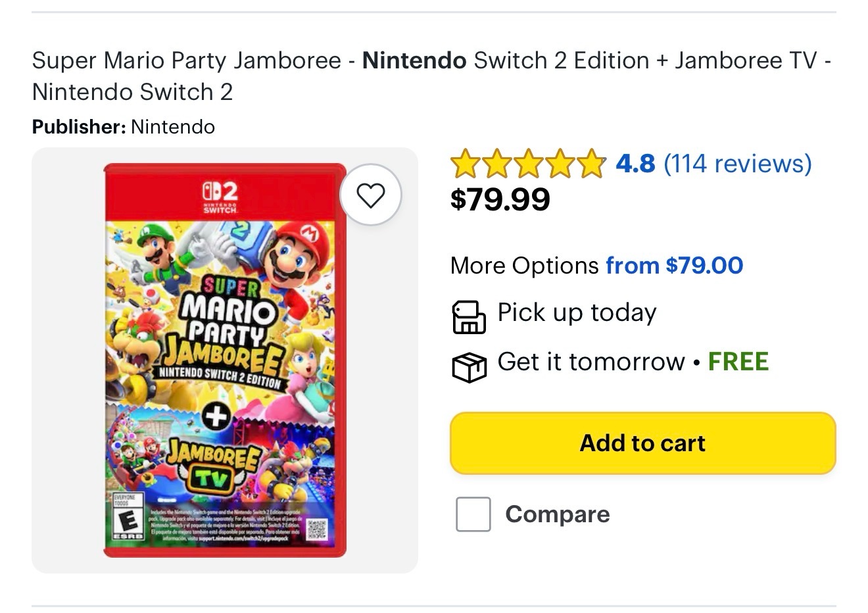Click the Compare label text
The image size is (868, 613).
pyautogui.click(x=557, y=514)
